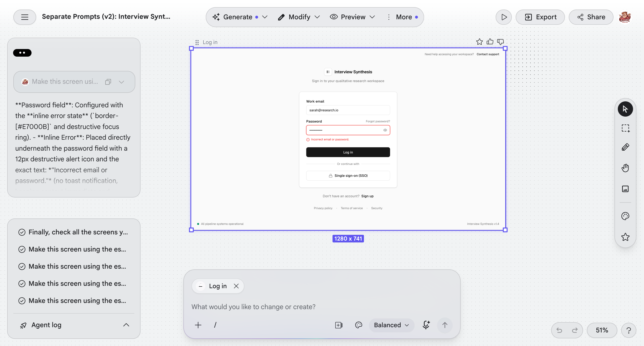
Task: Toggle password visibility eye icon
Action: (x=385, y=130)
